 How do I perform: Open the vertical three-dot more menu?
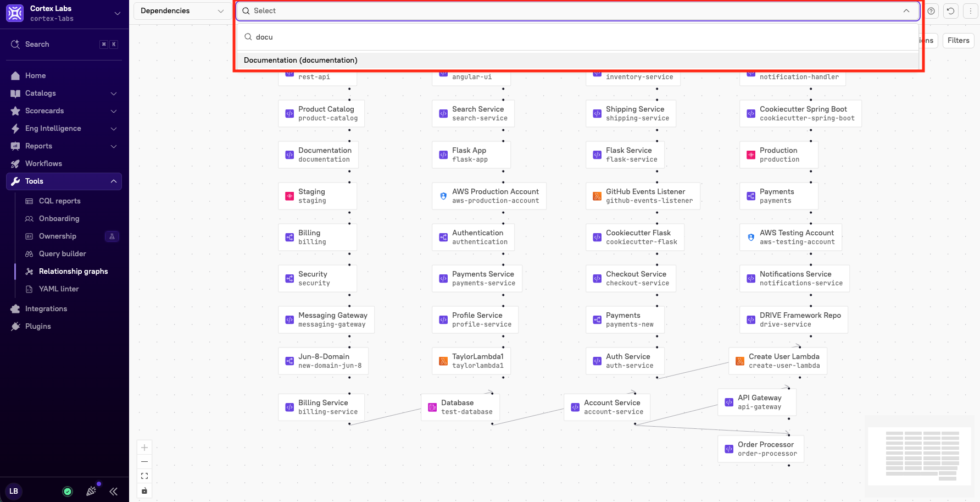(x=971, y=11)
